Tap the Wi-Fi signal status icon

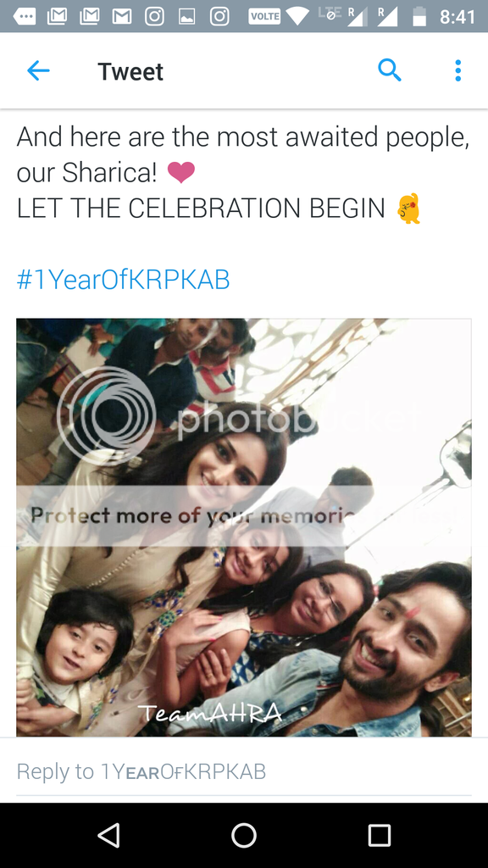pyautogui.click(x=298, y=17)
